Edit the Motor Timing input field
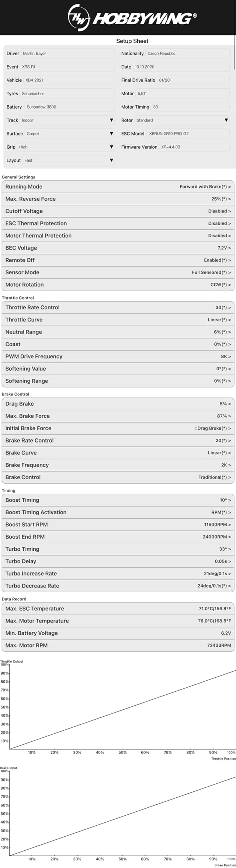The width and height of the screenshot is (236, 868). [190, 107]
